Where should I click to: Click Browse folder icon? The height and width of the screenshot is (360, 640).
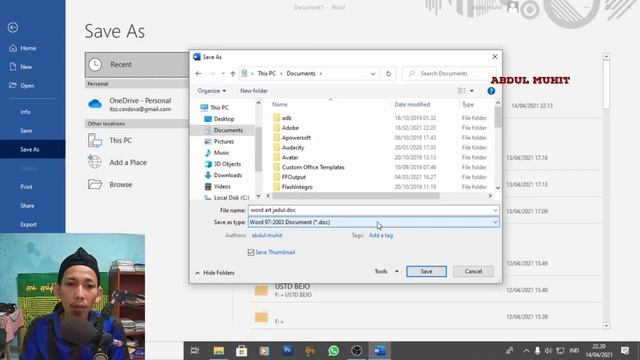(95, 184)
